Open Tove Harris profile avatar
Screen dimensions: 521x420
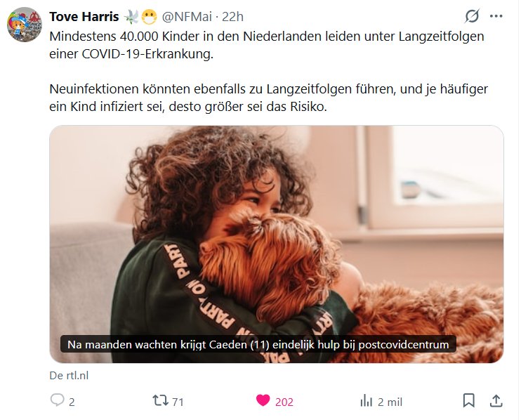click(25, 25)
